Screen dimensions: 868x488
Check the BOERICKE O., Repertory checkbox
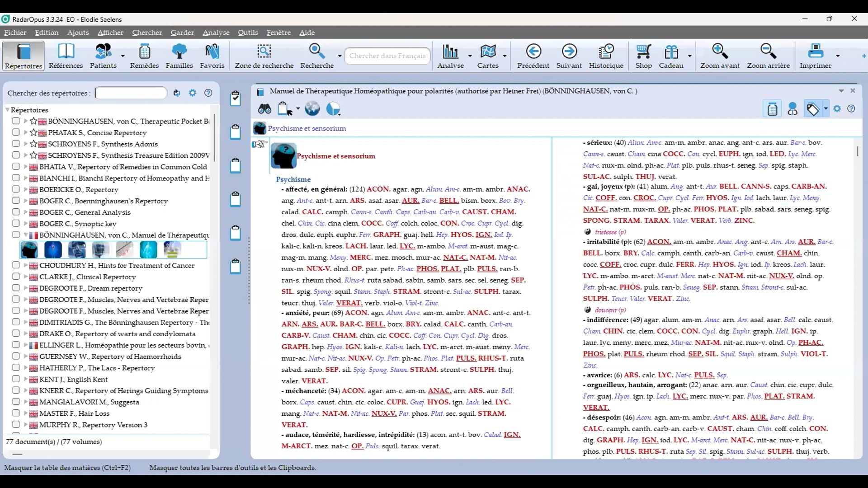tap(16, 189)
